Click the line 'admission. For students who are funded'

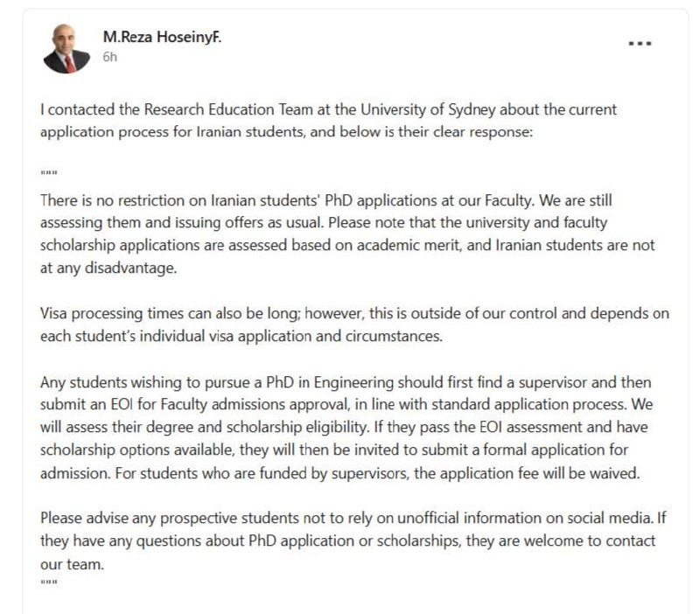coord(340,473)
